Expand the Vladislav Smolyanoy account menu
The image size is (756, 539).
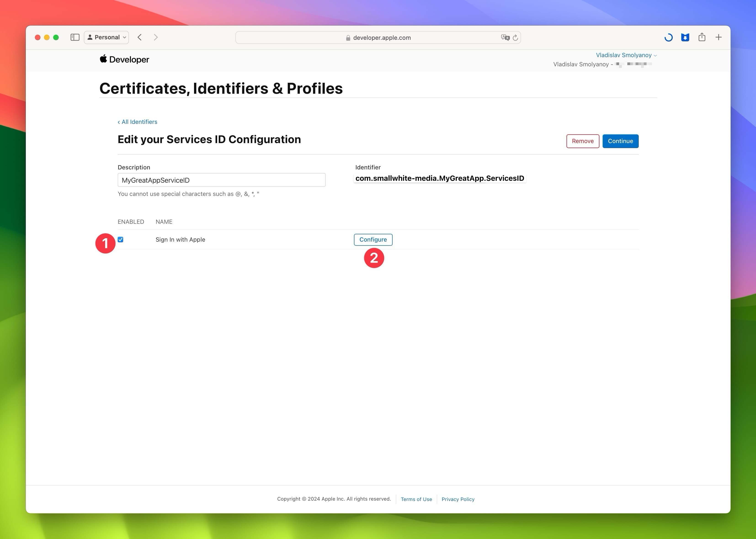[x=626, y=55]
